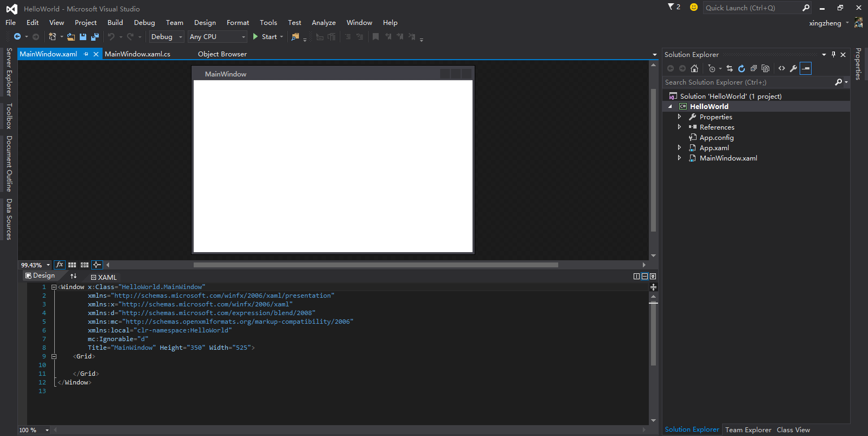Image resolution: width=868 pixels, height=436 pixels.
Task: Open the Build menu
Action: point(115,22)
